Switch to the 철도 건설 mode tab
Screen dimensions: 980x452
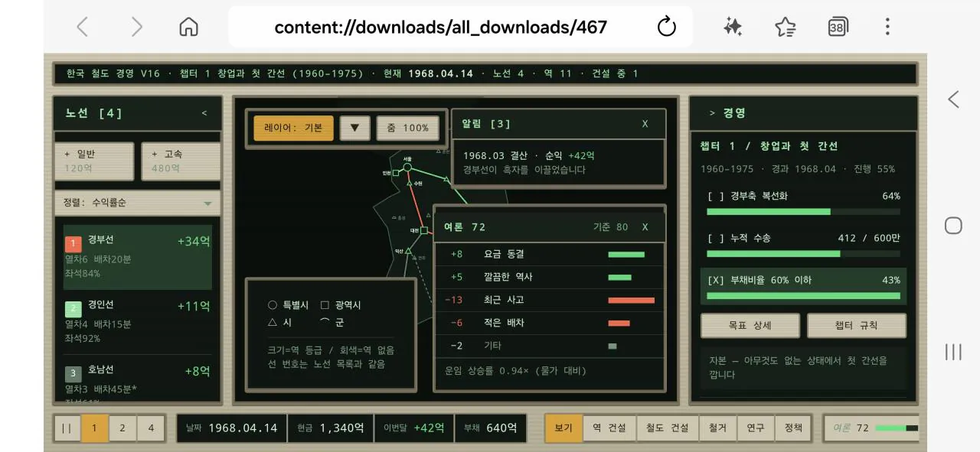pyautogui.click(x=668, y=428)
